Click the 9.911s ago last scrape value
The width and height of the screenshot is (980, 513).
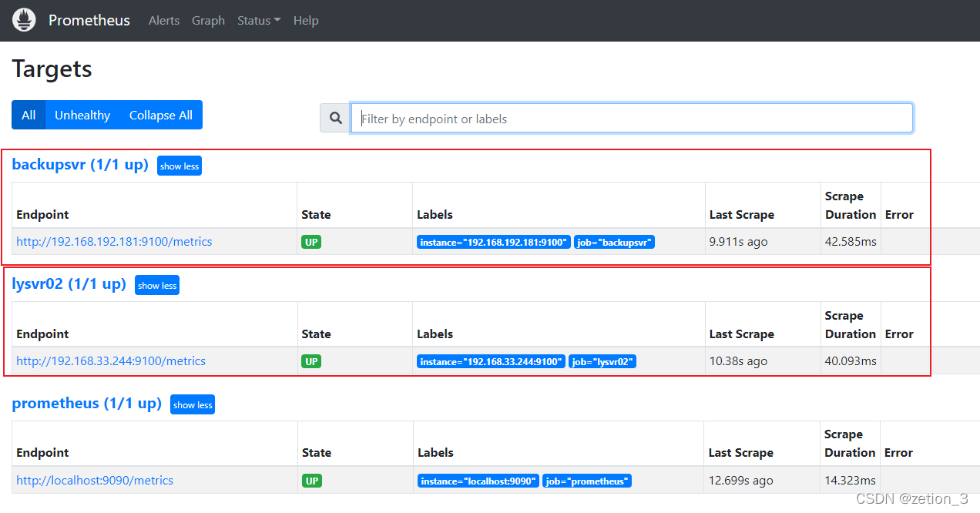[x=738, y=242]
